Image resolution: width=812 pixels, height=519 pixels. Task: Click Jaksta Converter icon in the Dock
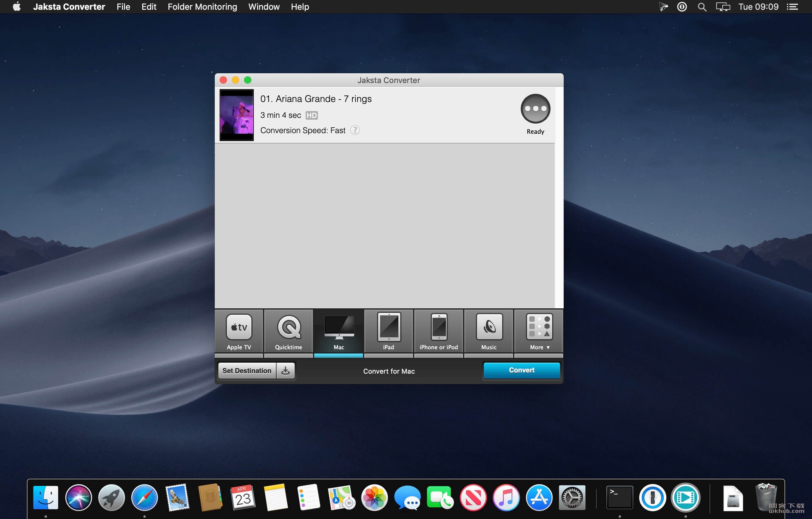click(685, 497)
